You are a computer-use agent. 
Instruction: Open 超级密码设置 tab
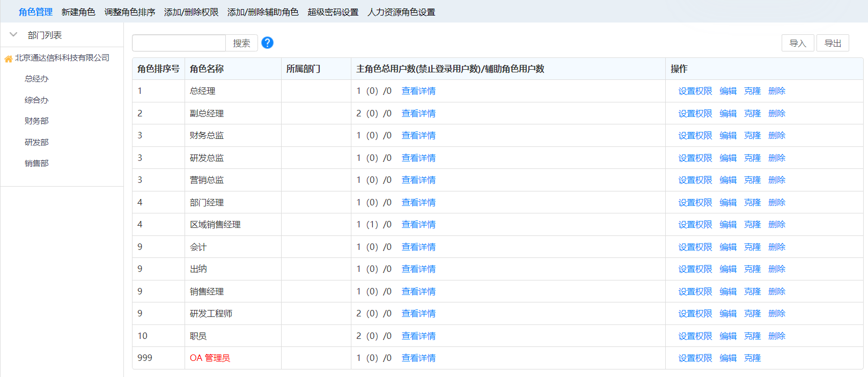pyautogui.click(x=333, y=12)
